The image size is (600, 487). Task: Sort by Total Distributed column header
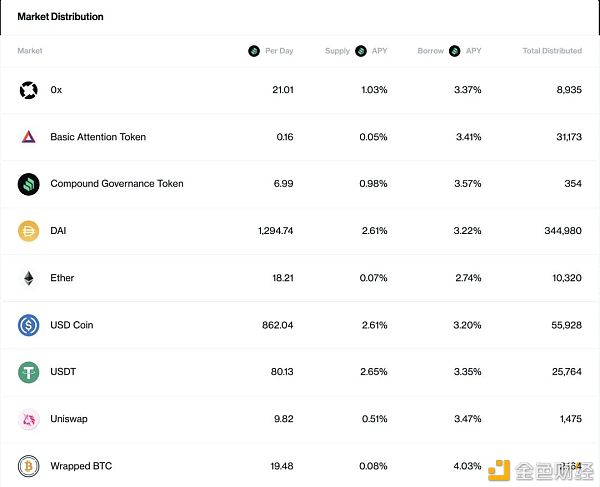click(x=552, y=50)
